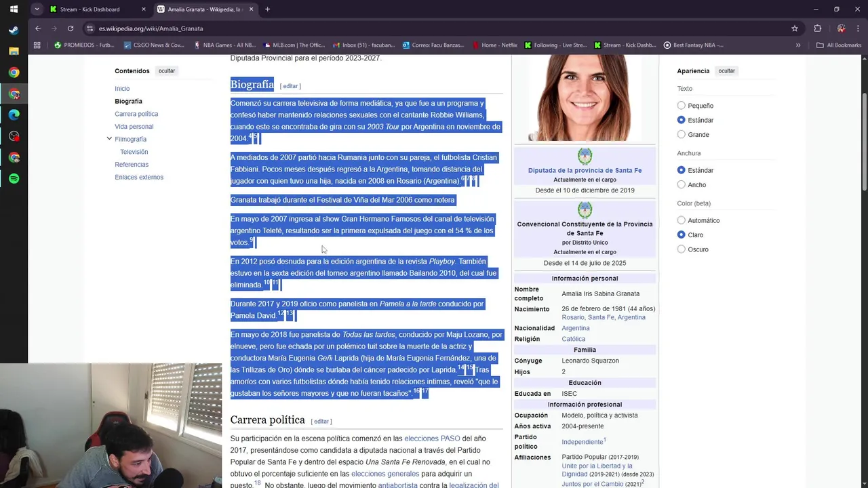Edit the Biografía section

point(290,86)
